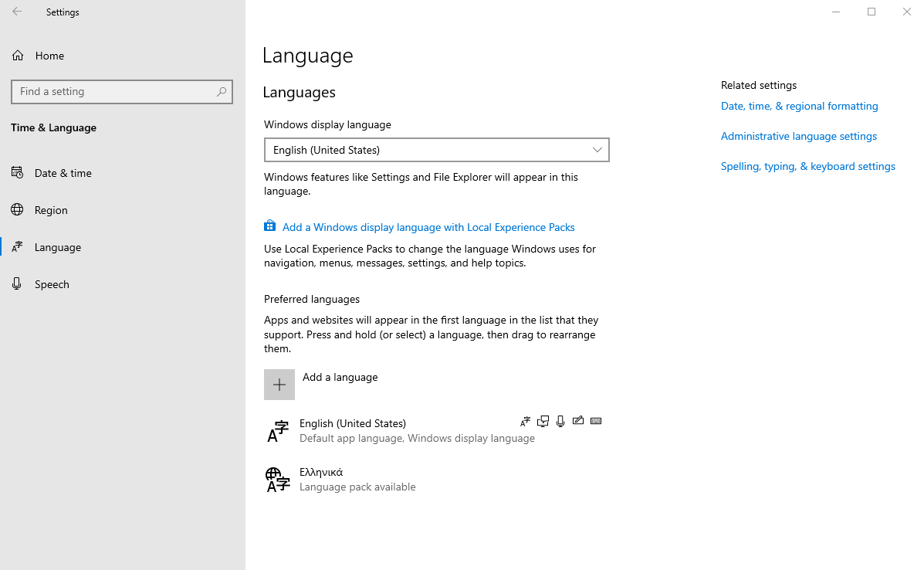Go to Settings Home
The width and height of the screenshot is (924, 570).
click(49, 56)
